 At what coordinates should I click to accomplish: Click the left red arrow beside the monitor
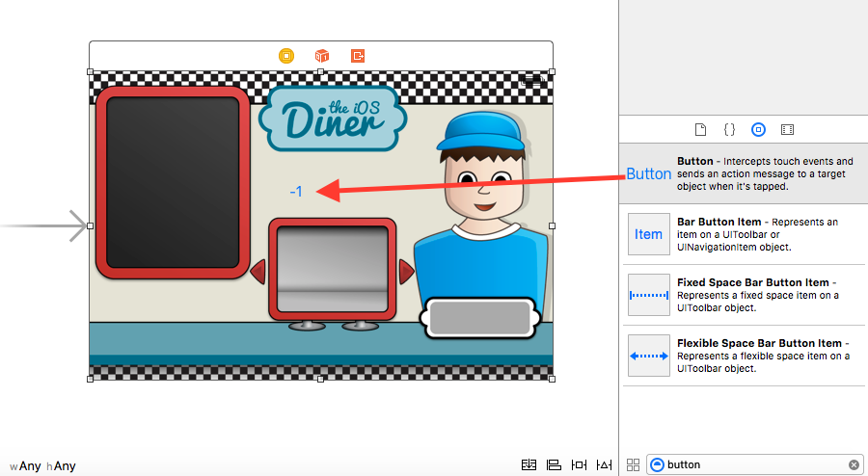point(258,272)
